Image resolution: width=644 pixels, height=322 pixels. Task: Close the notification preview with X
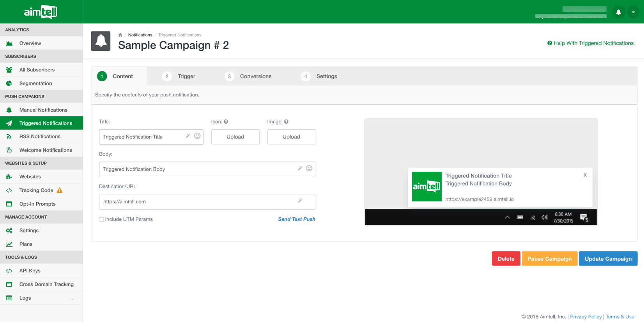(585, 175)
